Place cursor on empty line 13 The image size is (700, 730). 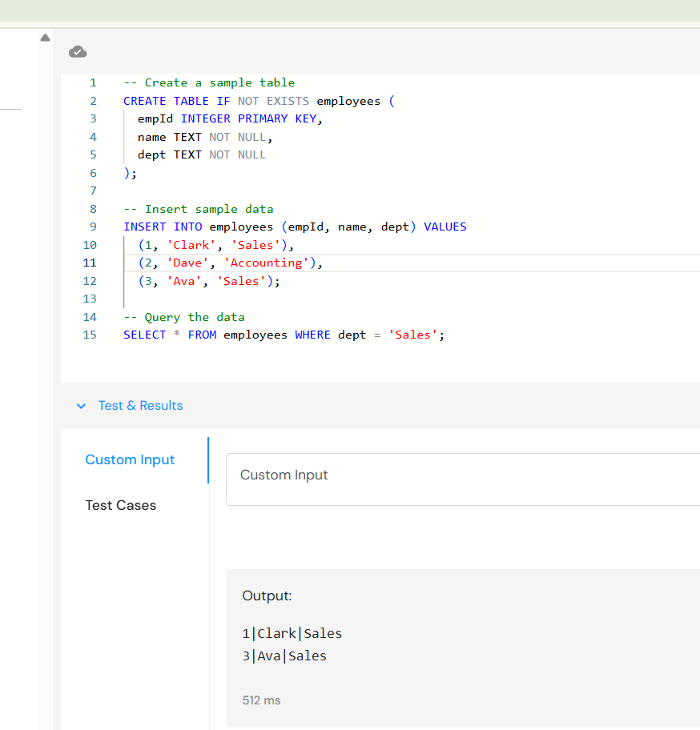click(x=240, y=299)
